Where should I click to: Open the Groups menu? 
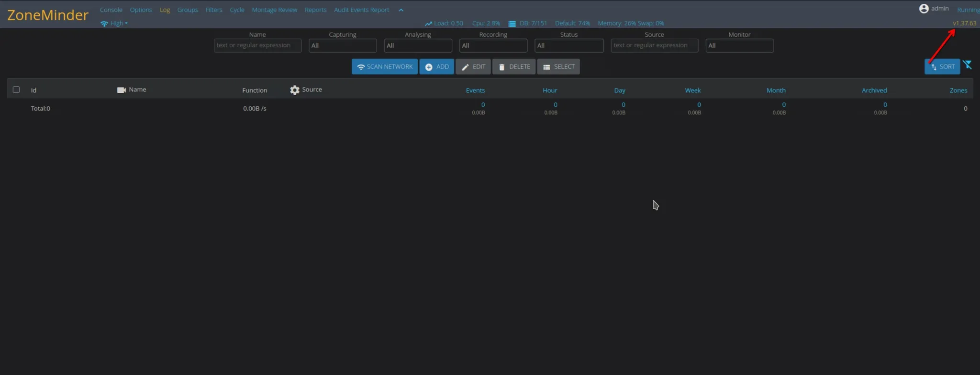click(188, 10)
